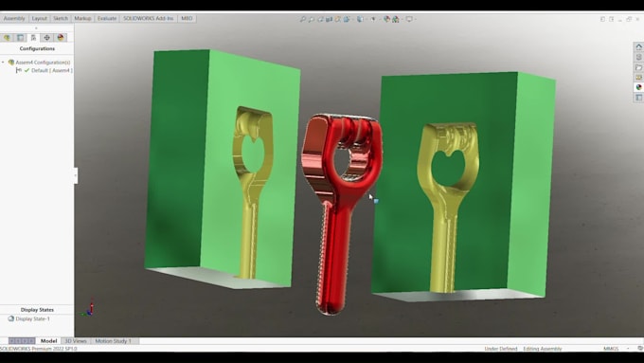Image resolution: width=644 pixels, height=363 pixels.
Task: Click Zoom to Fit in view toolbar
Action: [303, 19]
